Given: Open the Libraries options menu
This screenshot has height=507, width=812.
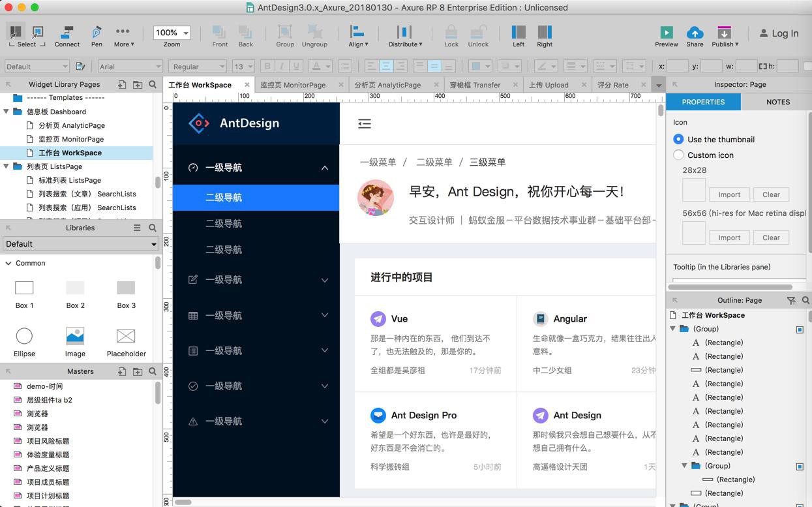Looking at the screenshot, I should 137,228.
